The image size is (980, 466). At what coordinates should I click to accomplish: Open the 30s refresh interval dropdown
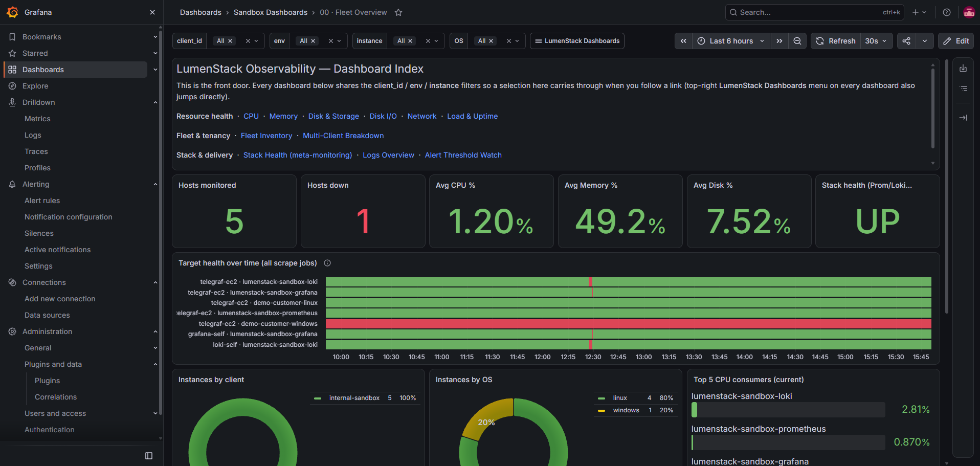[876, 41]
